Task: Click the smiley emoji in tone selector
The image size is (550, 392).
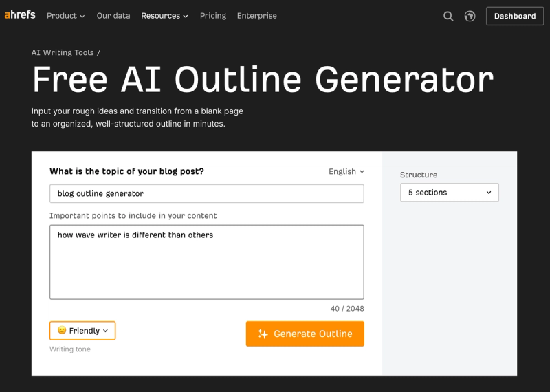Action: (62, 330)
